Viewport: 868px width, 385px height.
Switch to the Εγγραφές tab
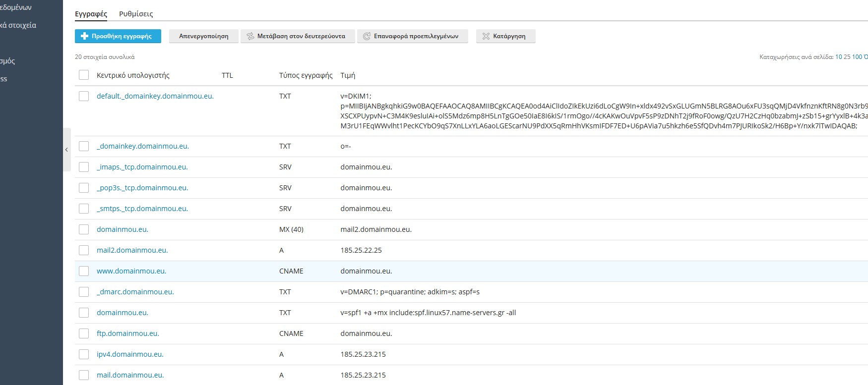(91, 14)
